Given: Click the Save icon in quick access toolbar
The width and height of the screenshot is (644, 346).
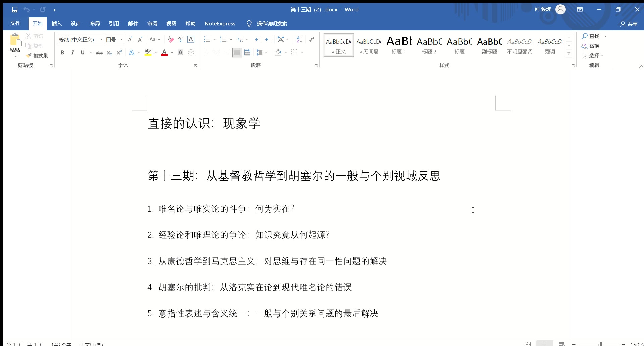Looking at the screenshot, I should point(14,10).
